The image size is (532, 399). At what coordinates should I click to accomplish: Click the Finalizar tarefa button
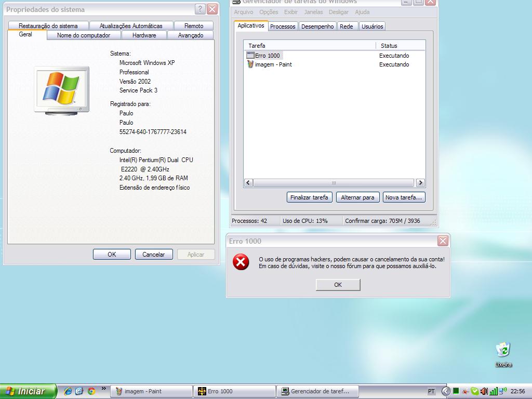click(309, 197)
